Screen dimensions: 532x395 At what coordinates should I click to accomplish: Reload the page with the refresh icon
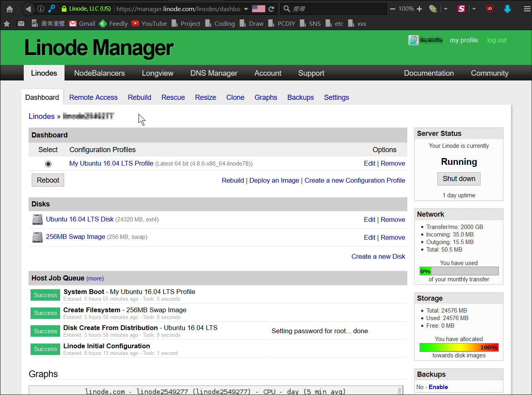point(271,9)
